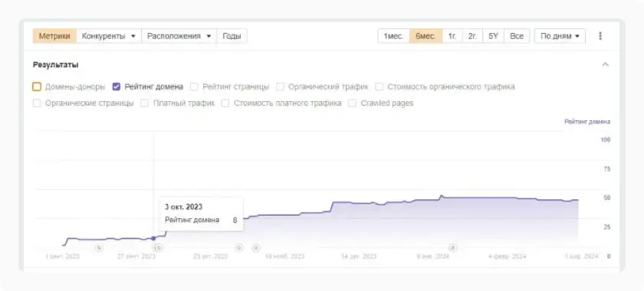
Task: Enable the Домены-доноры checkbox
Action: pyautogui.click(x=37, y=87)
